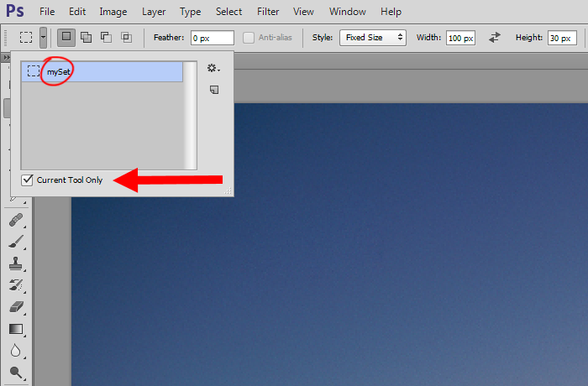
Task: Open the preset picker gear menu
Action: [213, 68]
